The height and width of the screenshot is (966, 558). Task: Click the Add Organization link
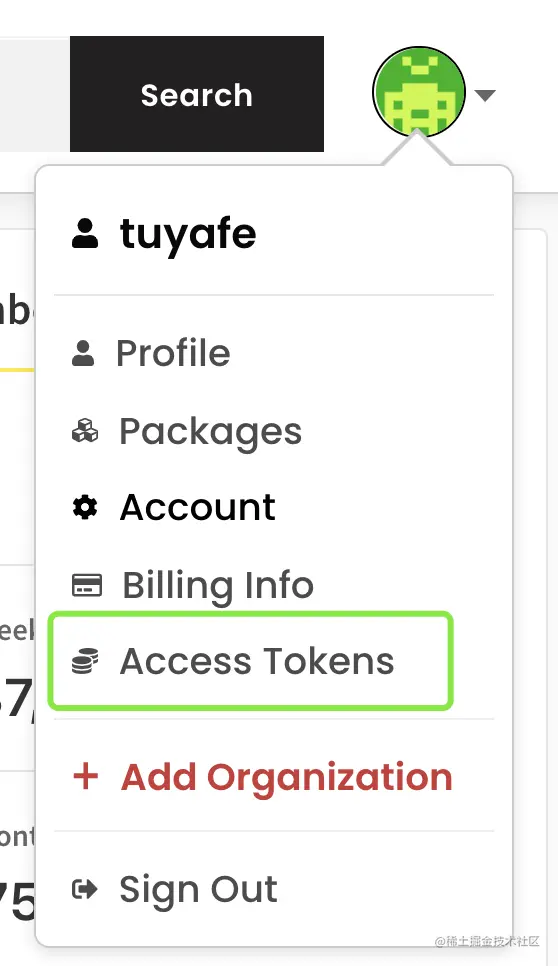point(287,777)
